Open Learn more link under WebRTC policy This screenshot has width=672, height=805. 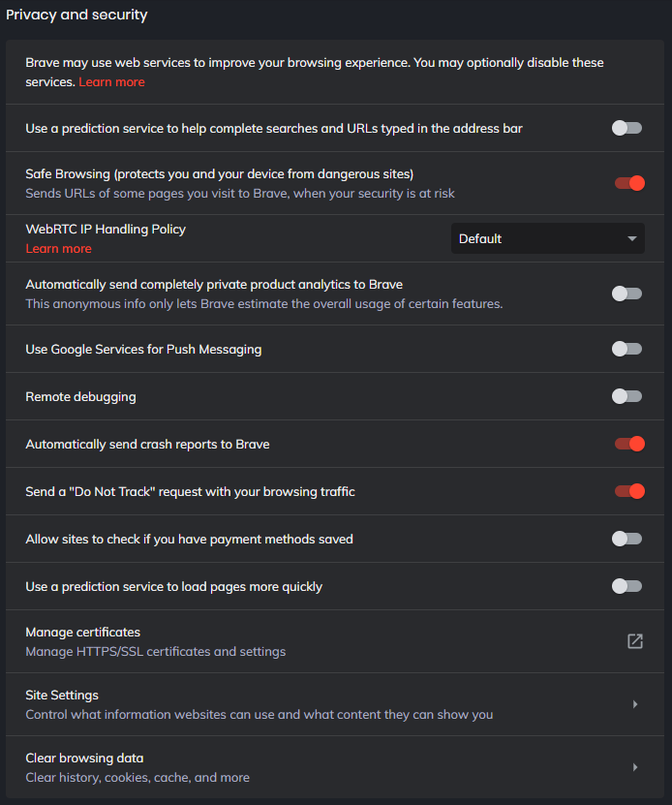coord(58,249)
